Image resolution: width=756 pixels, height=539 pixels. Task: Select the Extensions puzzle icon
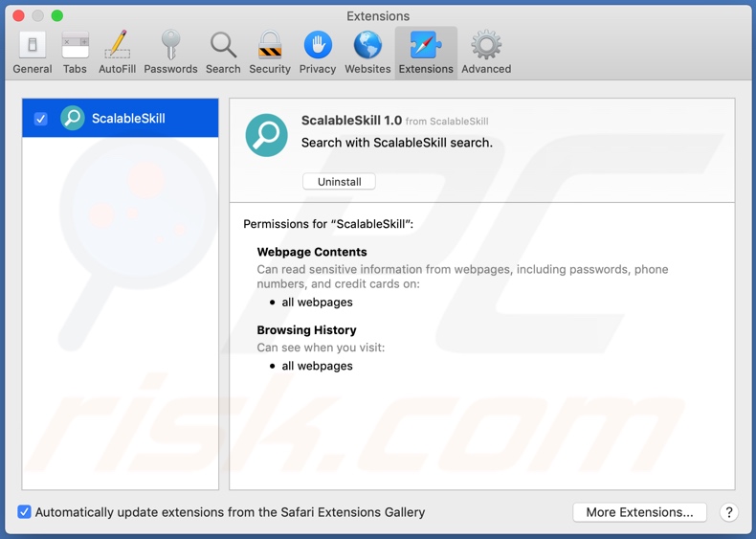click(x=426, y=45)
